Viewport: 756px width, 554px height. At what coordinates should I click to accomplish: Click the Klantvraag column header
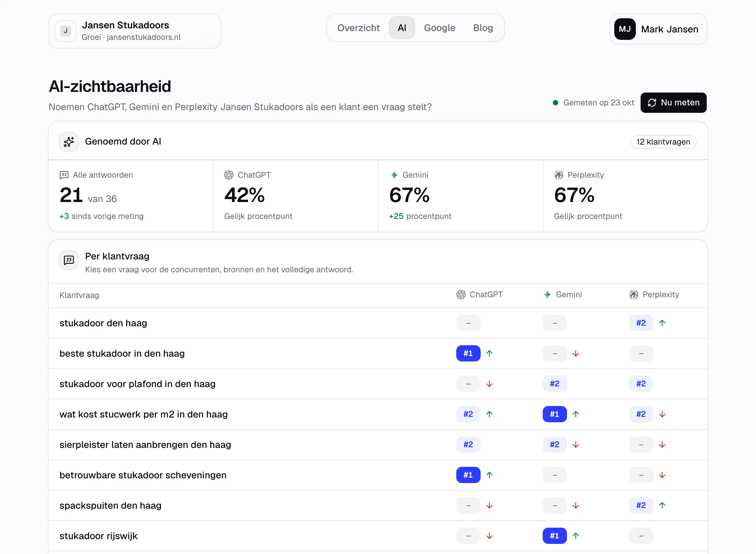coord(79,295)
